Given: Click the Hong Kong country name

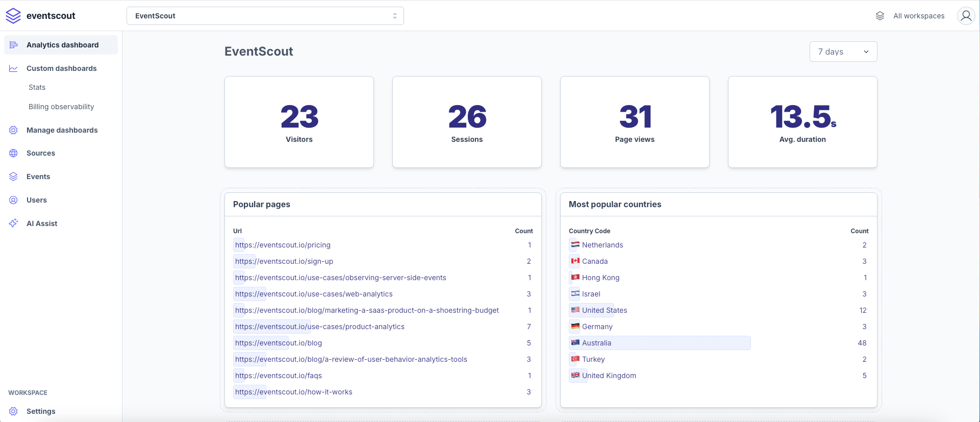Looking at the screenshot, I should click(600, 278).
